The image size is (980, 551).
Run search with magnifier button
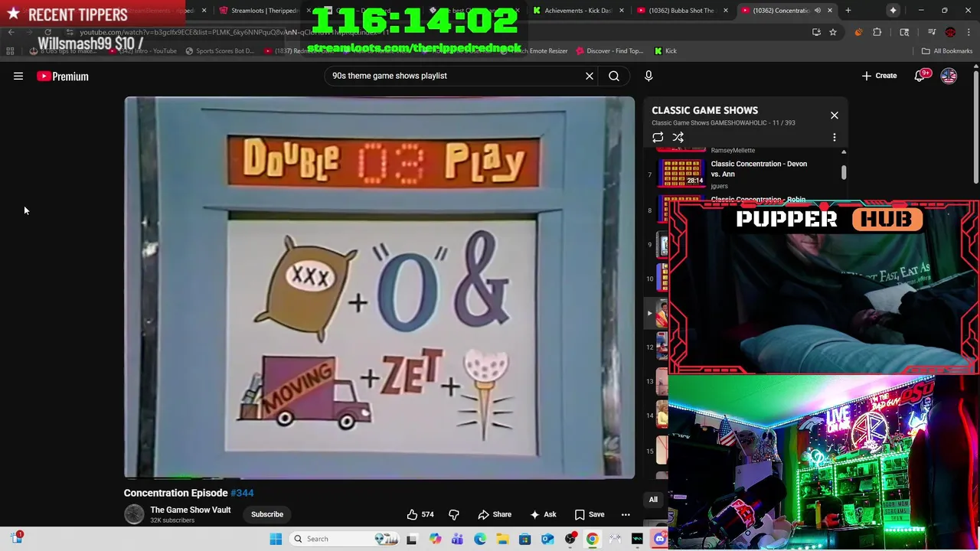click(x=614, y=76)
